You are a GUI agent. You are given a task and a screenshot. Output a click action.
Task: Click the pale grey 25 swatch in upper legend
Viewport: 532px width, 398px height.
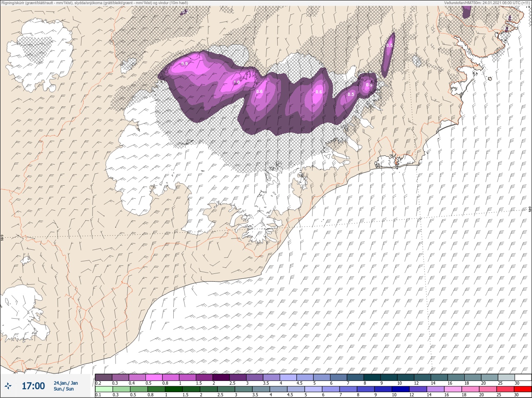(506, 378)
